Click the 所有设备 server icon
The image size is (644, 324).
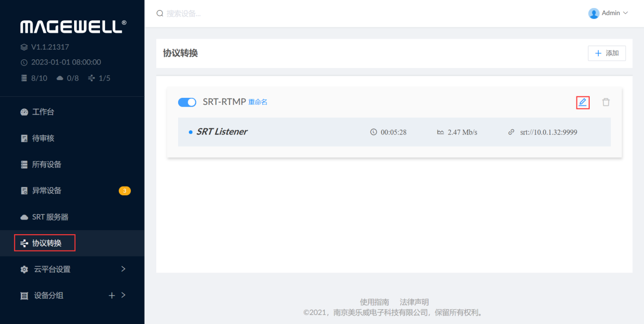coord(24,165)
